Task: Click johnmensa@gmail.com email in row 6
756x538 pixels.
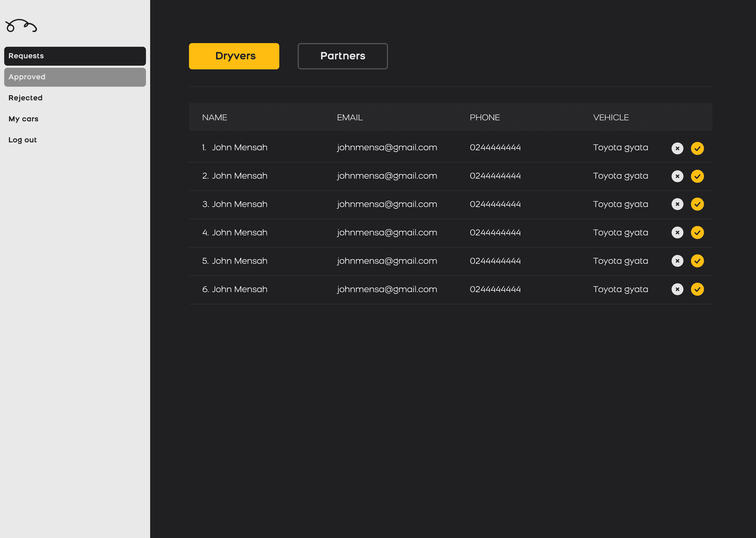Action: (x=387, y=290)
